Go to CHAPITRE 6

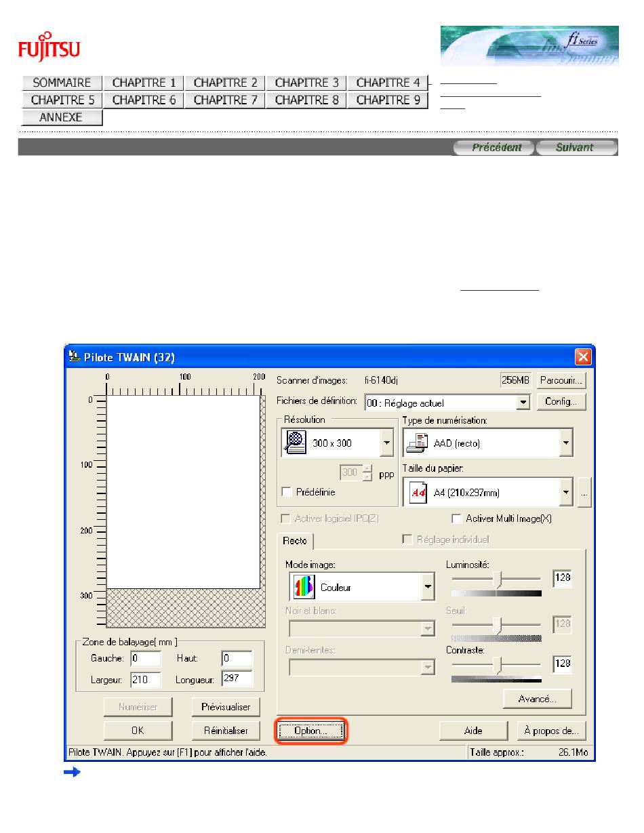coord(143,100)
